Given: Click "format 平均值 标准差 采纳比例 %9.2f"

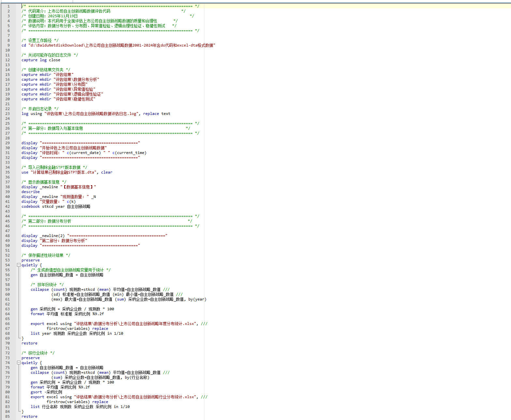Looking at the screenshot, I should pos(67,314).
